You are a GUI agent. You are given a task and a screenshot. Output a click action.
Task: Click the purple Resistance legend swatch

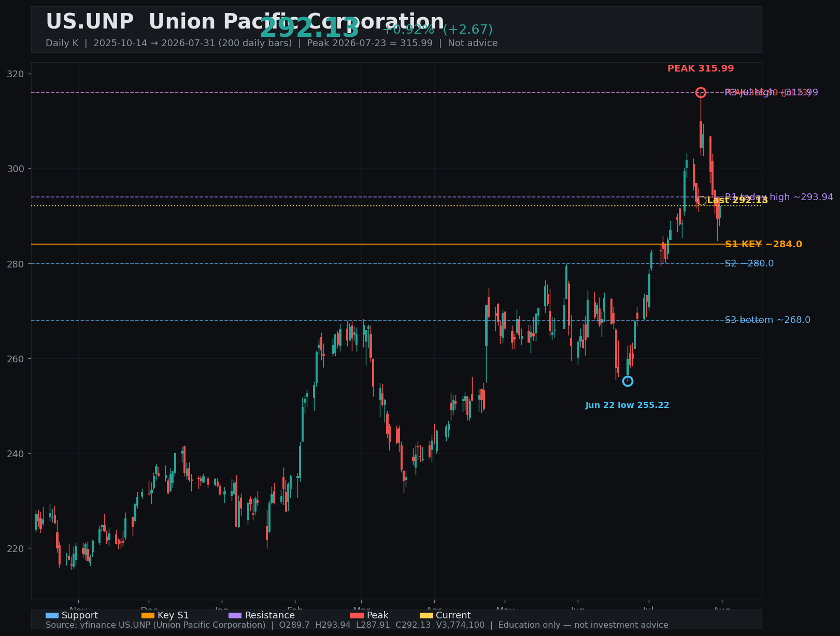[x=235, y=616]
